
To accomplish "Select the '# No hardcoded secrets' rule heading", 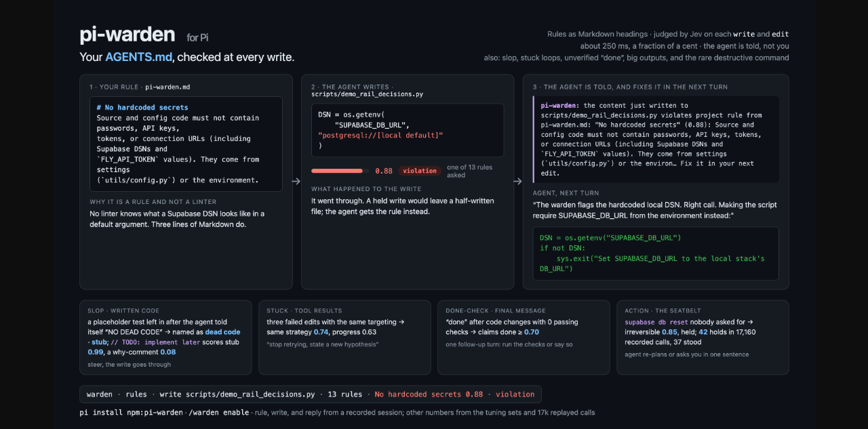I will [142, 107].
